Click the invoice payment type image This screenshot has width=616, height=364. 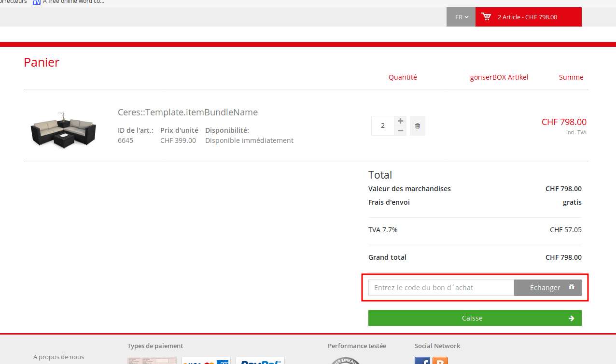click(x=152, y=361)
